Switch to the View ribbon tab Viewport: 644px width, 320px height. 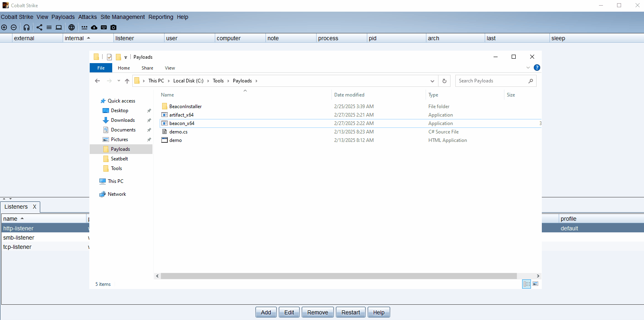[x=170, y=68]
